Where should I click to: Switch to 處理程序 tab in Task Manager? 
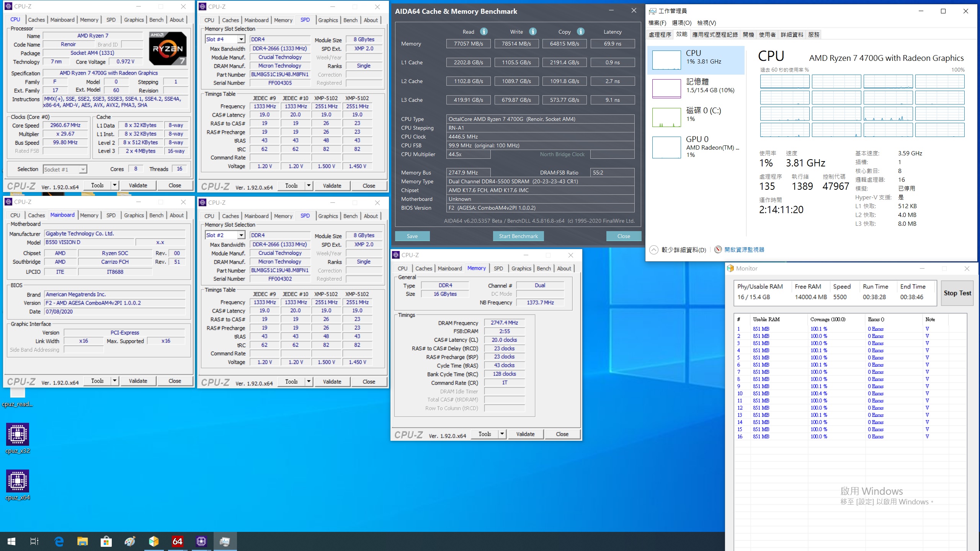point(660,34)
